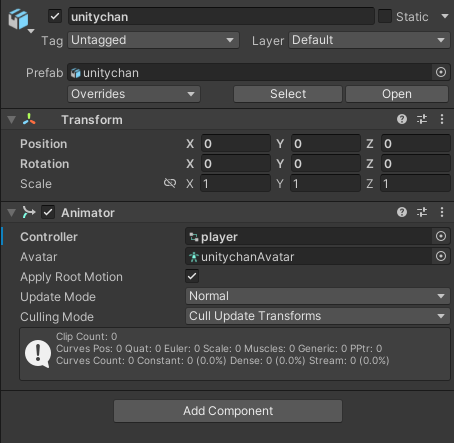The height and width of the screenshot is (443, 454).
Task: Click the Open prefab button
Action: (x=397, y=94)
